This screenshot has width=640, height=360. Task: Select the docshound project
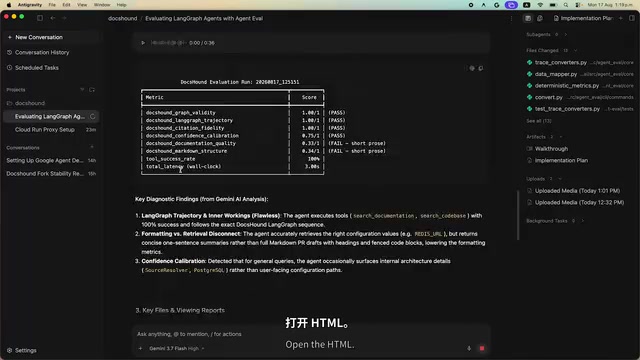tap(26, 103)
